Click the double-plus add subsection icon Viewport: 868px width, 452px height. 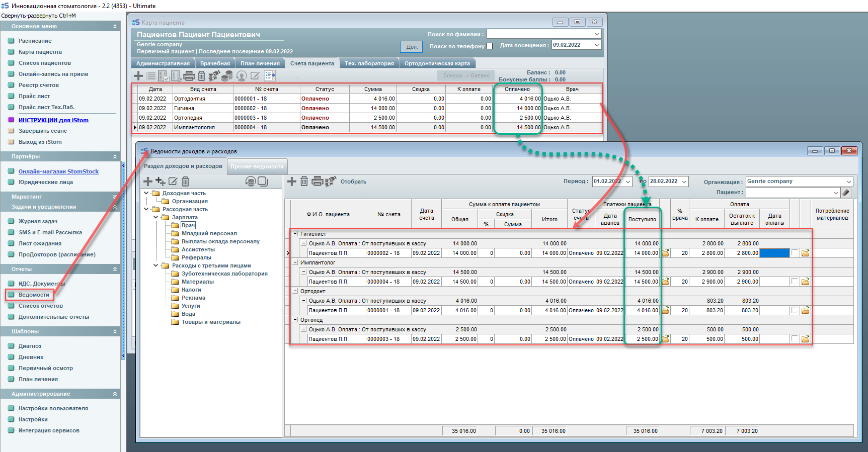(x=161, y=182)
